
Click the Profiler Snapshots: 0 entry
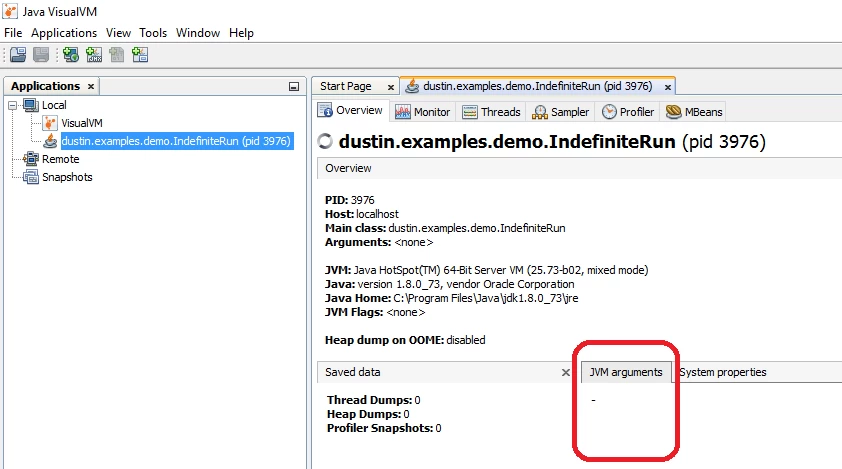coord(384,428)
